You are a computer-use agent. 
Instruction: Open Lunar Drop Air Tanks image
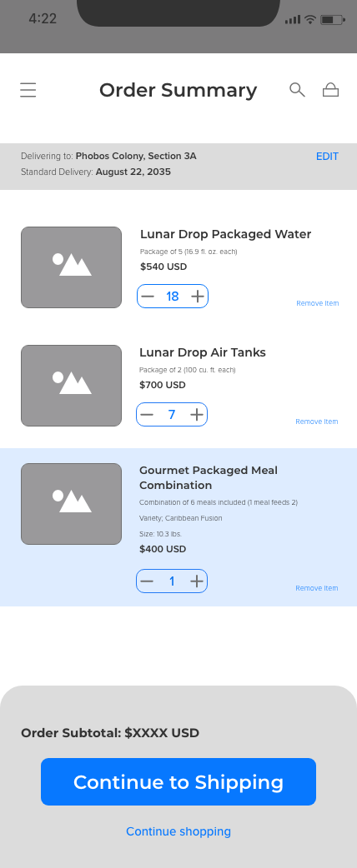point(72,386)
